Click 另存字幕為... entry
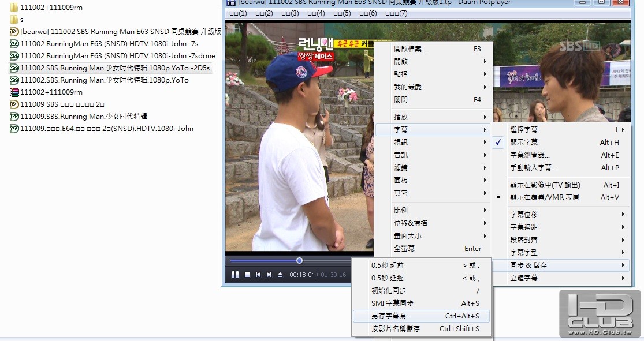This screenshot has height=341, width=644. coord(422,316)
